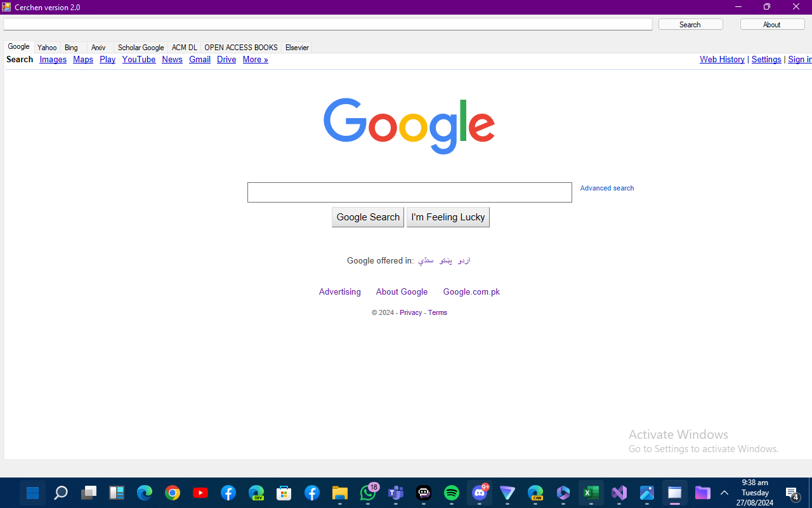Open taskbar Search magnifier
The image size is (812, 508).
(x=61, y=493)
